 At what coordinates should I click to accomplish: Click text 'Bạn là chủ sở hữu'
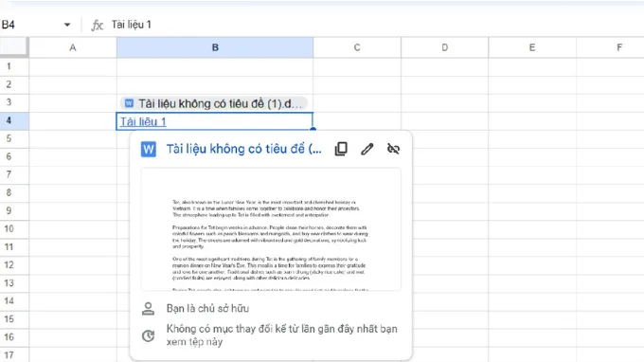pyautogui.click(x=207, y=309)
